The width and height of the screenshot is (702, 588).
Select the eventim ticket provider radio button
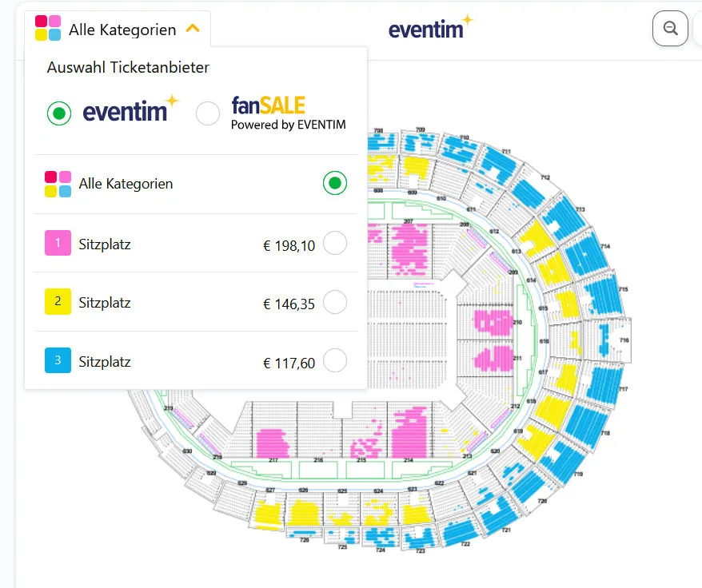tap(59, 113)
